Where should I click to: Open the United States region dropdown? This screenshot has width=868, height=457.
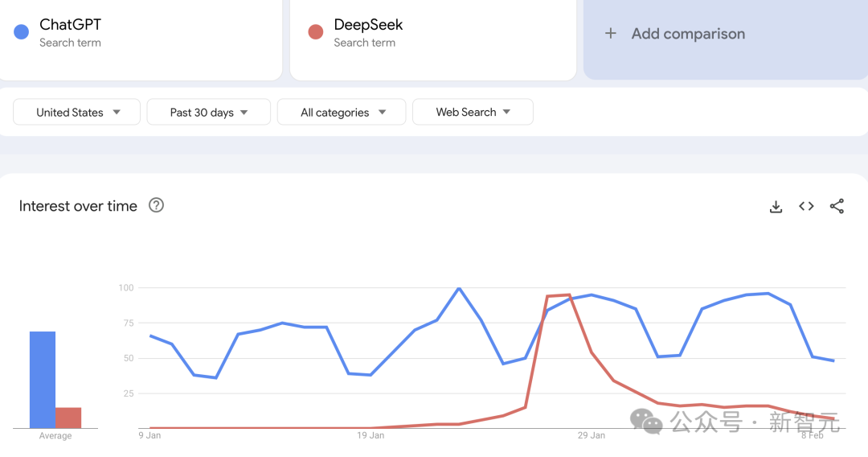(76, 112)
